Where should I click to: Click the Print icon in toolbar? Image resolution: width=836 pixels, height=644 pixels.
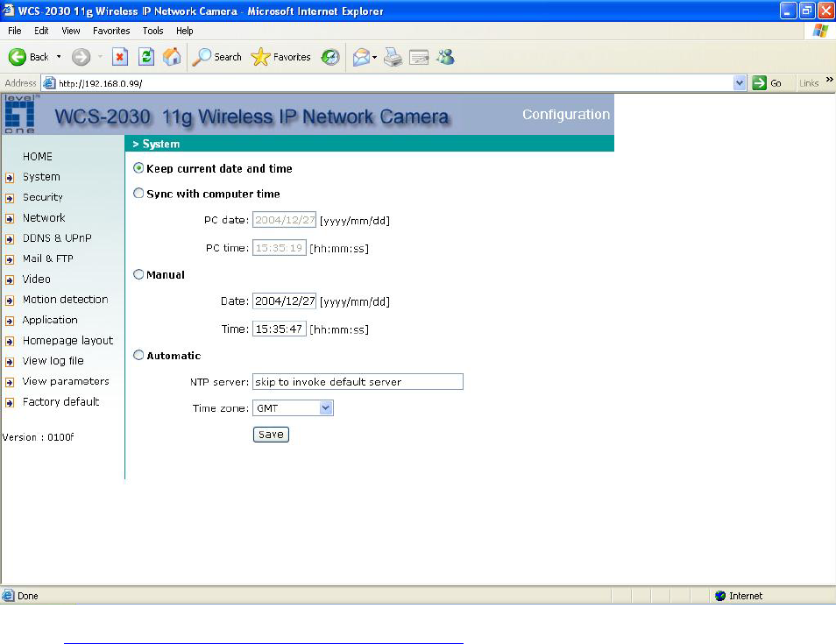click(393, 57)
